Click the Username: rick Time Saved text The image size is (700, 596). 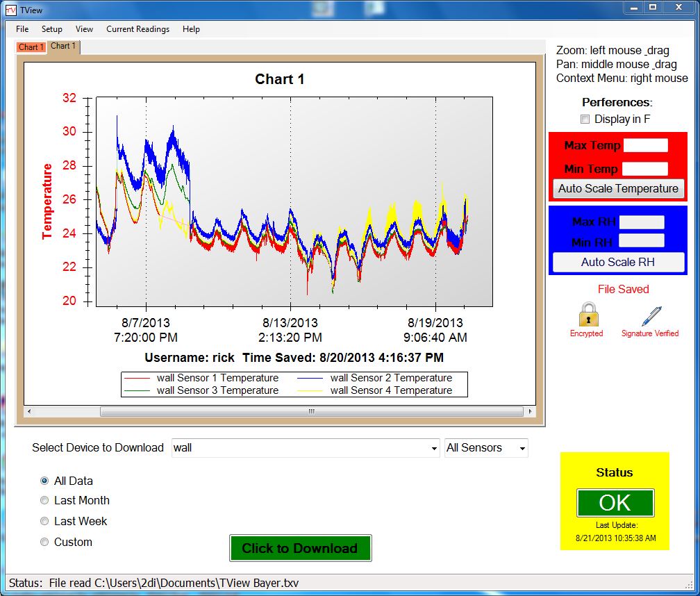click(294, 358)
